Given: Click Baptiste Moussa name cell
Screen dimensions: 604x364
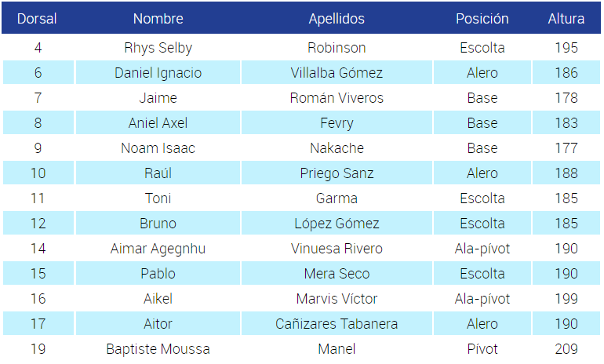Looking at the screenshot, I should [x=158, y=348].
